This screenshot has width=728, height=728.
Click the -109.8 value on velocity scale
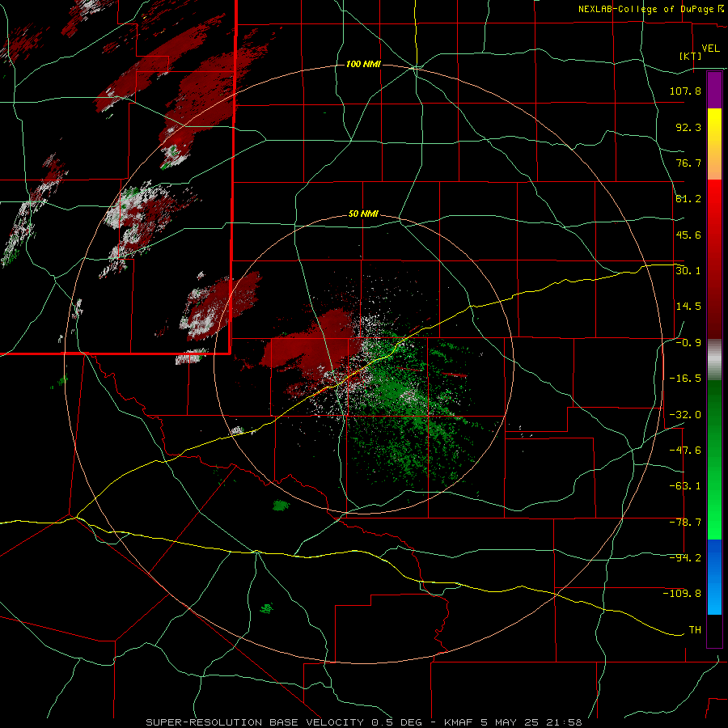682,594
